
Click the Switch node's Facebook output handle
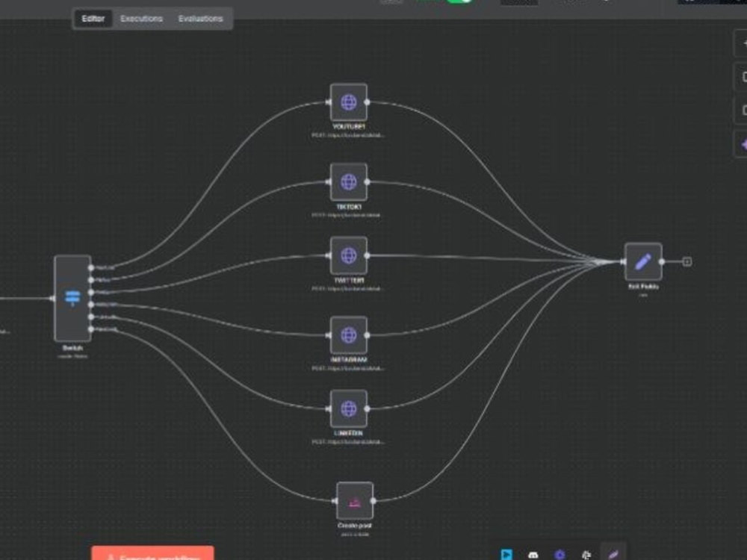91,329
